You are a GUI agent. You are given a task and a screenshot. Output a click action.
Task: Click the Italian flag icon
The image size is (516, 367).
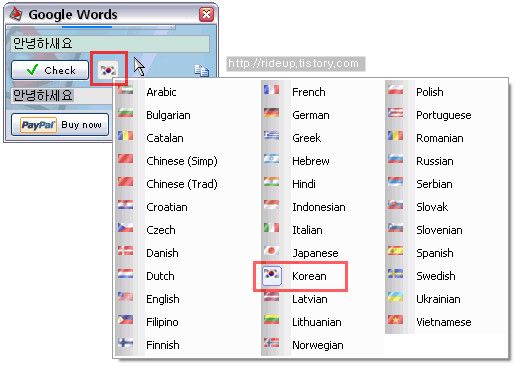[271, 228]
